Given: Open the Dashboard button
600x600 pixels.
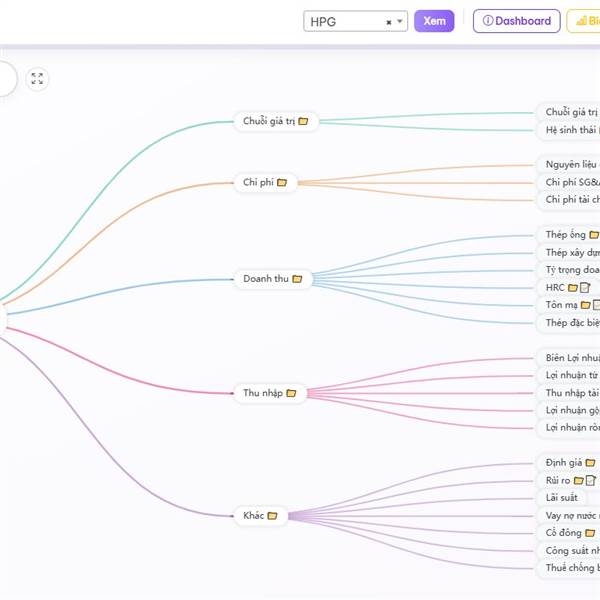Looking at the screenshot, I should click(x=517, y=21).
